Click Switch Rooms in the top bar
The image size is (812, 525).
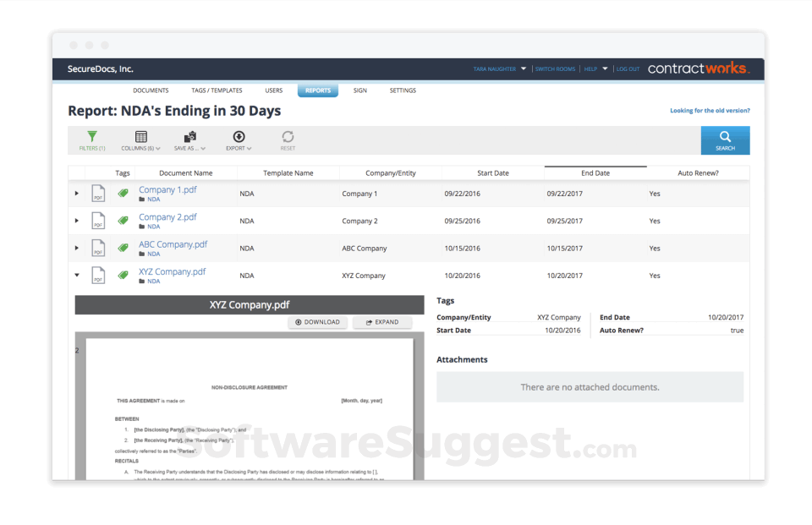555,68
